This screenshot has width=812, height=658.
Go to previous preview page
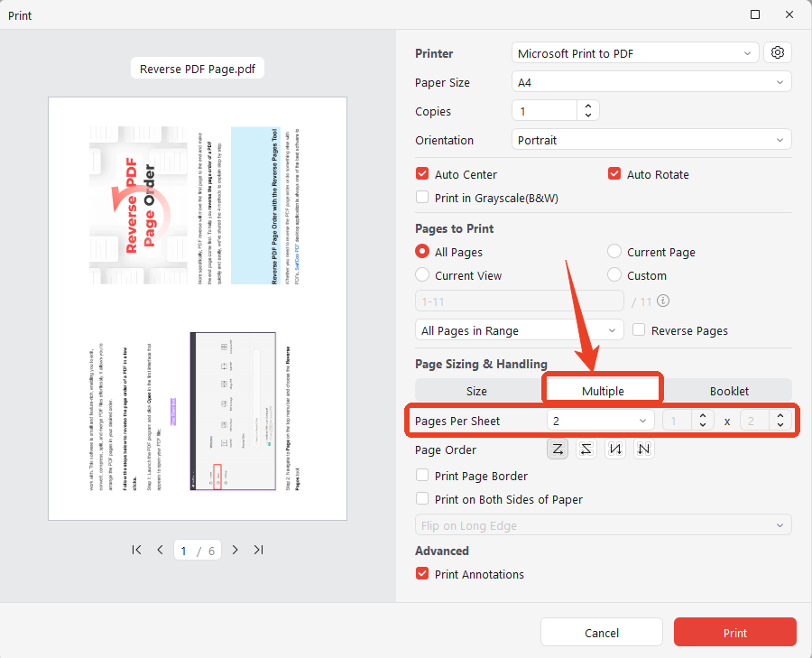(160, 550)
